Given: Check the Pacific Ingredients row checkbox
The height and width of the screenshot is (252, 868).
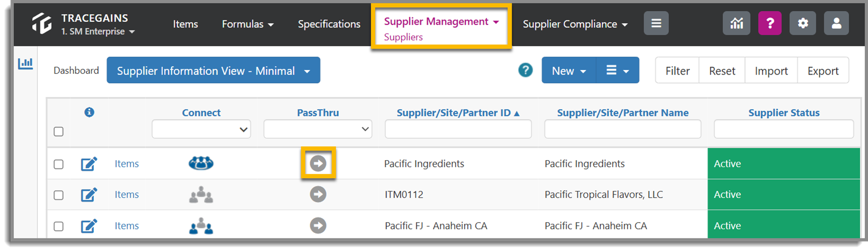Looking at the screenshot, I should click(x=59, y=164).
